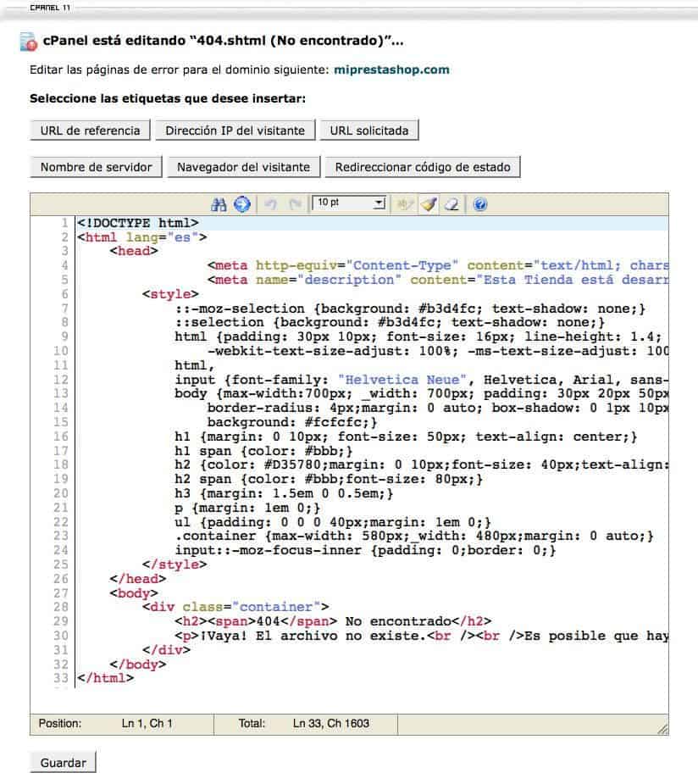698x784 pixels.
Task: Insert Nombre de servidor tag
Action: (96, 167)
